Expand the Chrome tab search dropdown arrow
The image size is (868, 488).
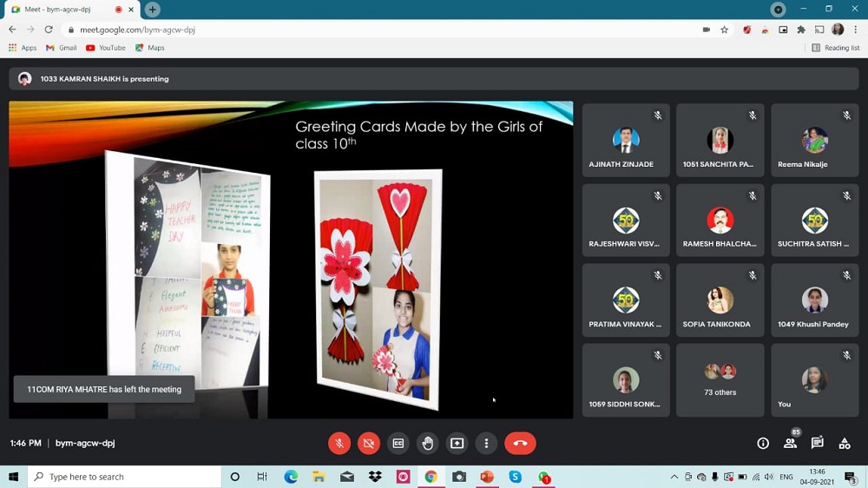779,10
